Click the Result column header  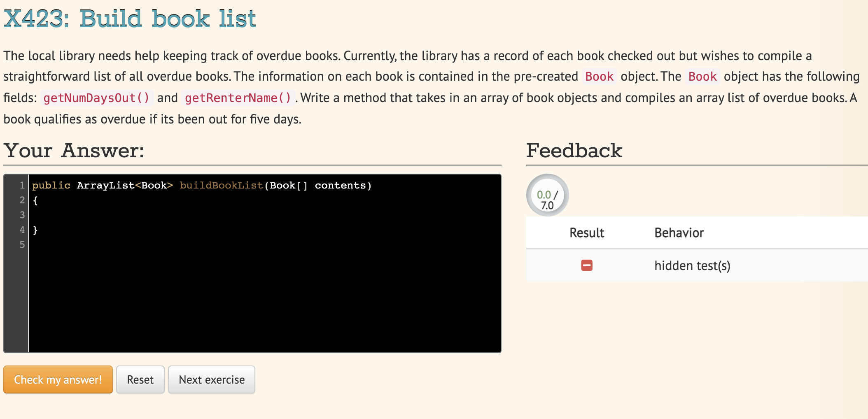tap(587, 233)
